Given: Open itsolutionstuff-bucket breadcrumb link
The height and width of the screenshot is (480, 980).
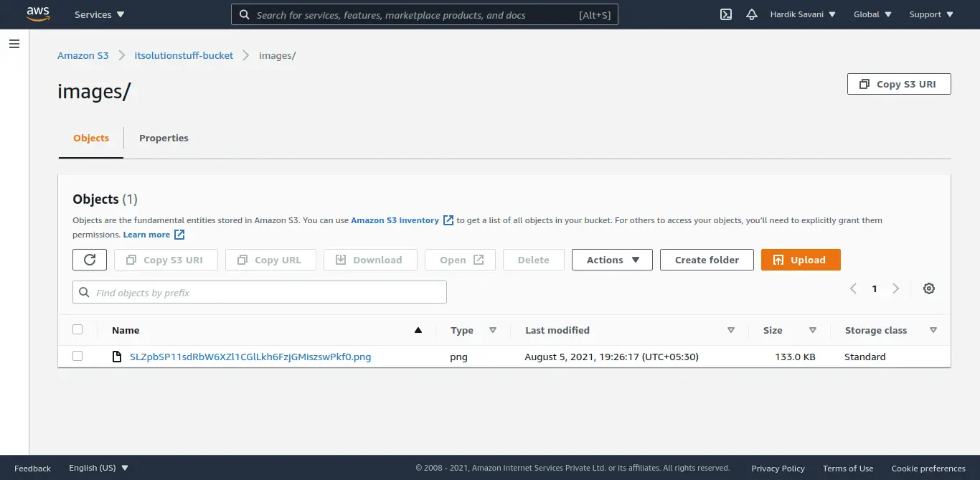Looking at the screenshot, I should (184, 55).
